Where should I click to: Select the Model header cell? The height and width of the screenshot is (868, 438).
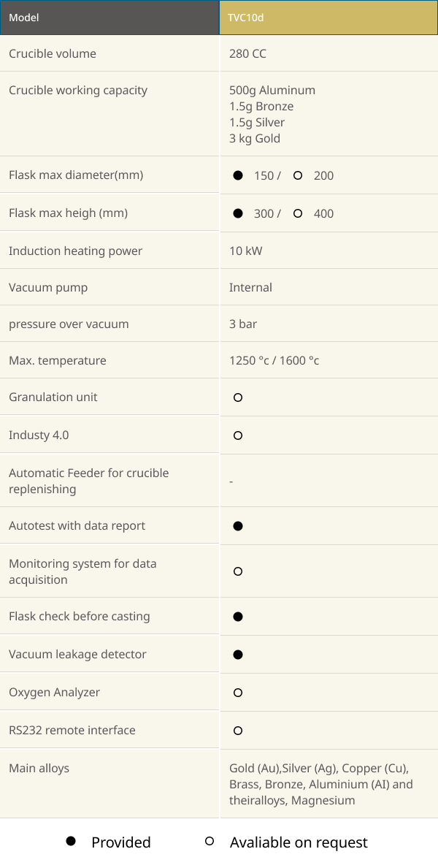[x=109, y=18]
